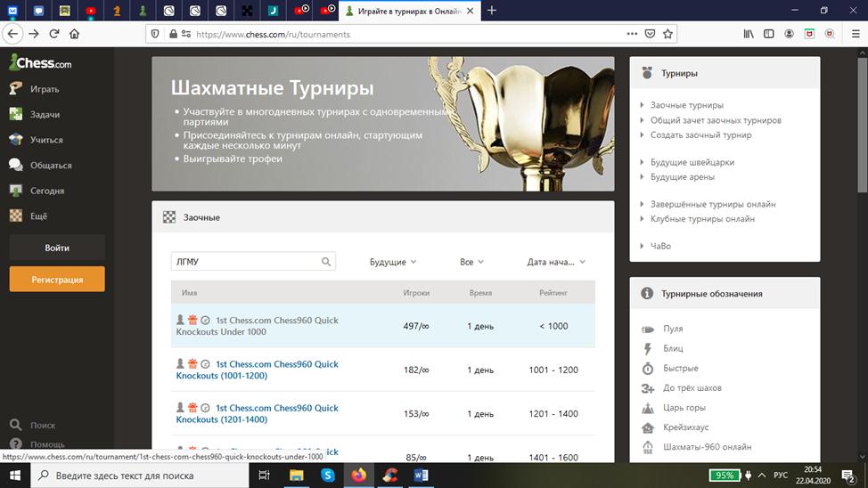Click the orange Регистрация button
This screenshot has height=488, width=868.
[57, 279]
